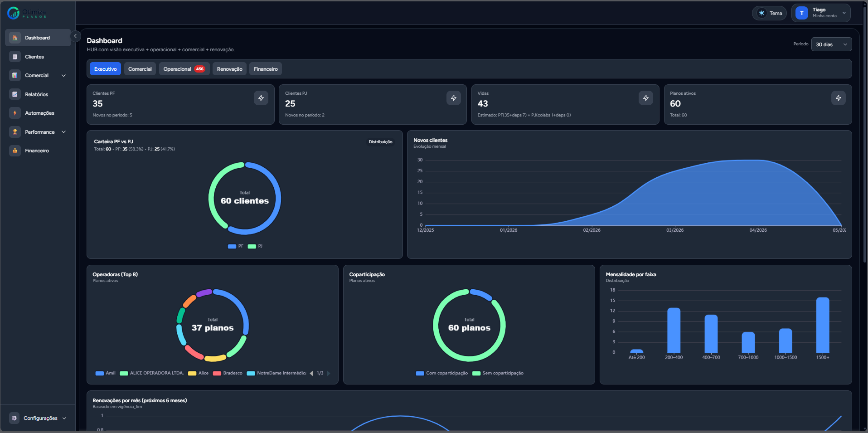Image resolution: width=868 pixels, height=433 pixels.
Task: Click the Performance trophy icon
Action: 15,132
